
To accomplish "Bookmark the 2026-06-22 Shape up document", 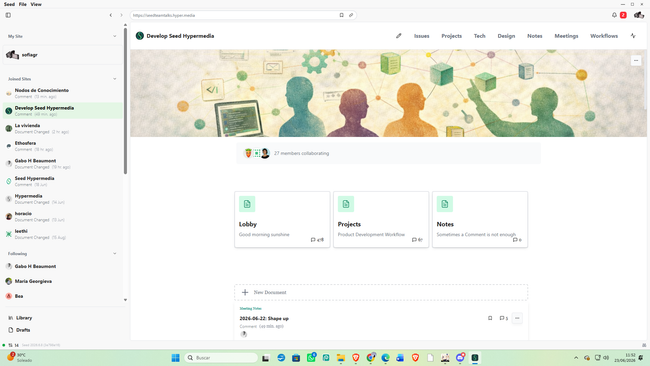I will point(490,318).
